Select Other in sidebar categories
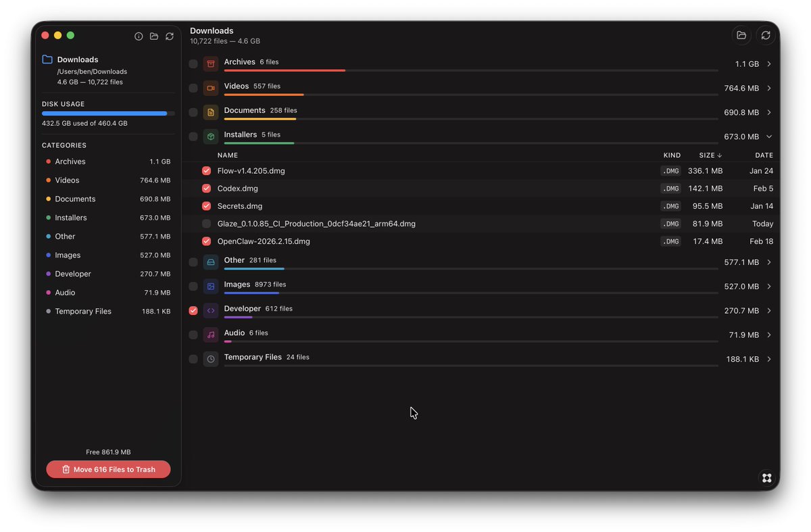This screenshot has width=811, height=532. 108,237
